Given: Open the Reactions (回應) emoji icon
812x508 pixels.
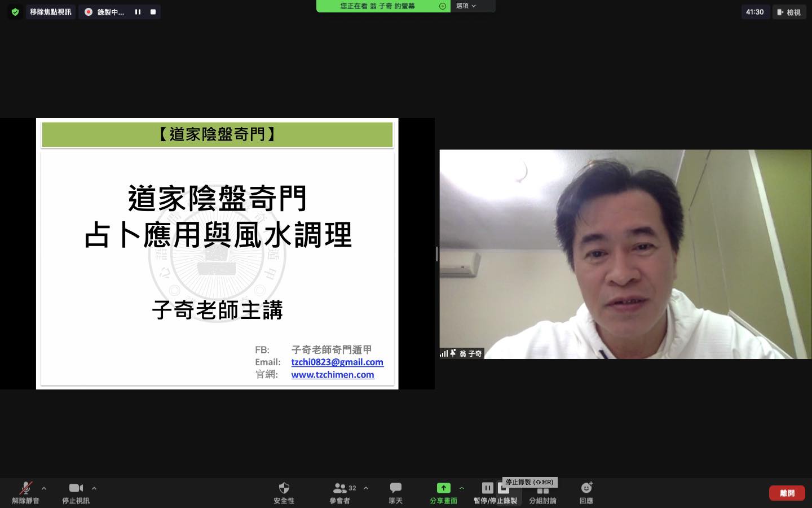Looking at the screenshot, I should (586, 489).
